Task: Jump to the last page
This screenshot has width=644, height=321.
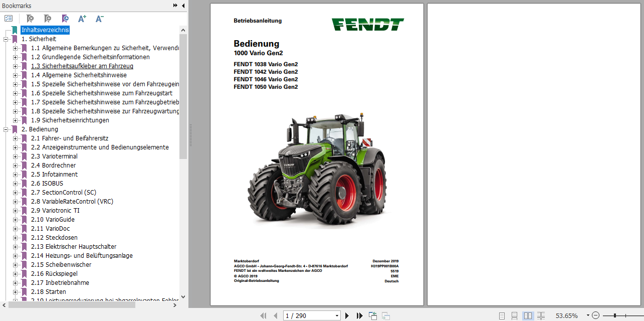Action: tap(359, 315)
